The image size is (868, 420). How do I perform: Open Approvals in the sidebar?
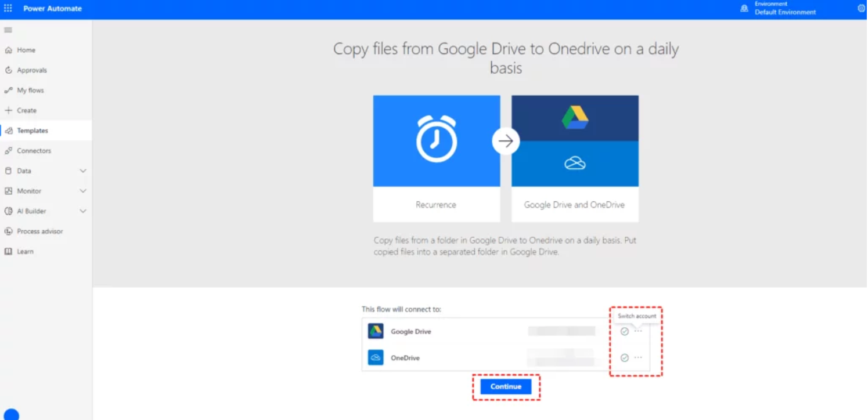point(32,70)
